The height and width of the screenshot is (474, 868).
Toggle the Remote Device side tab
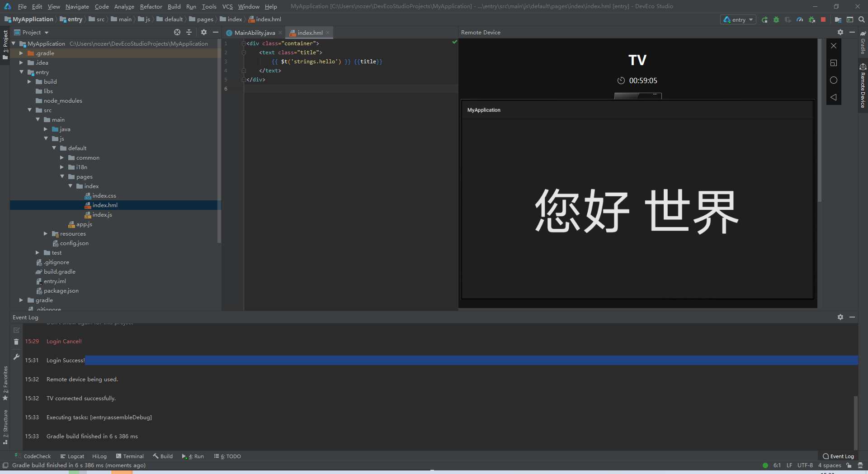[863, 86]
